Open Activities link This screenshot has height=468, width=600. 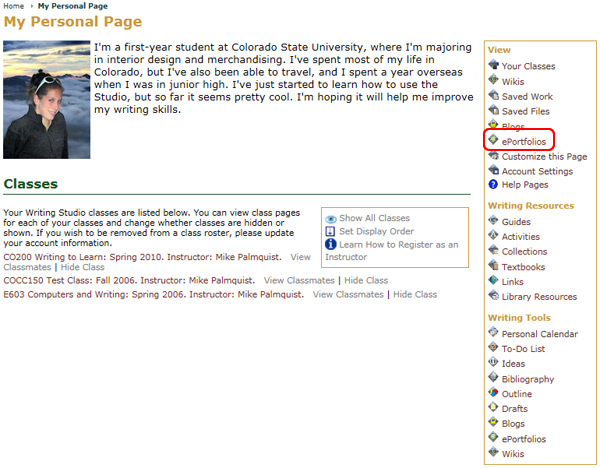(x=521, y=237)
